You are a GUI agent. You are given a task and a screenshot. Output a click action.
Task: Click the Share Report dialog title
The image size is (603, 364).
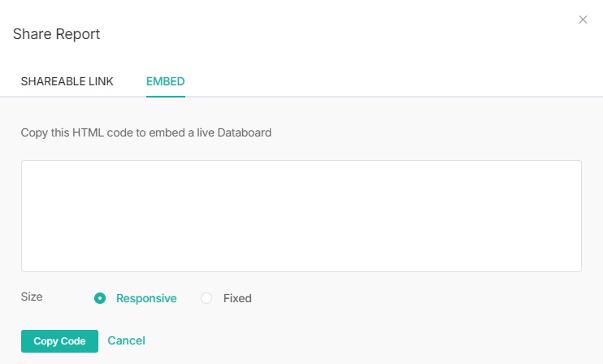(x=56, y=34)
